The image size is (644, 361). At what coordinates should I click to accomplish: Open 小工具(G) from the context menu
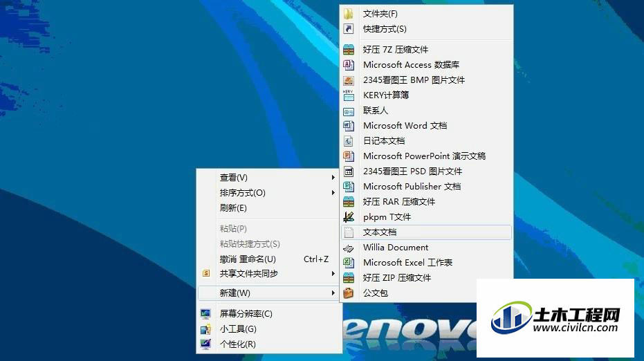(x=268, y=329)
